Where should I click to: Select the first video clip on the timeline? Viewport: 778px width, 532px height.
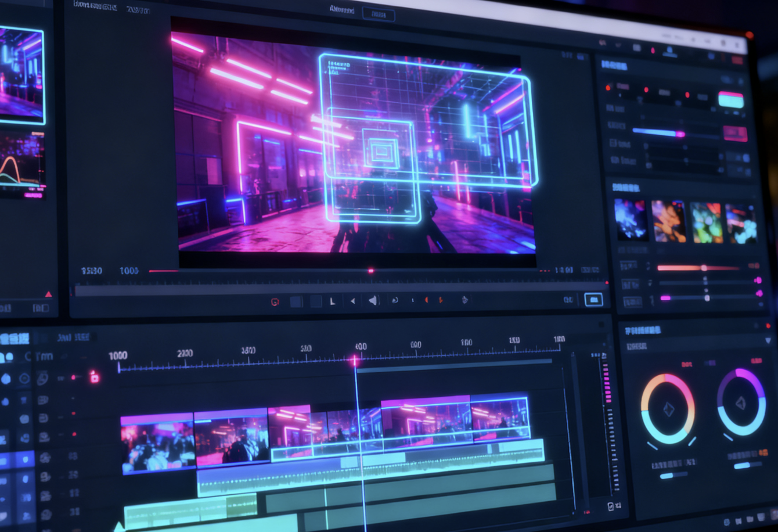pos(157,441)
